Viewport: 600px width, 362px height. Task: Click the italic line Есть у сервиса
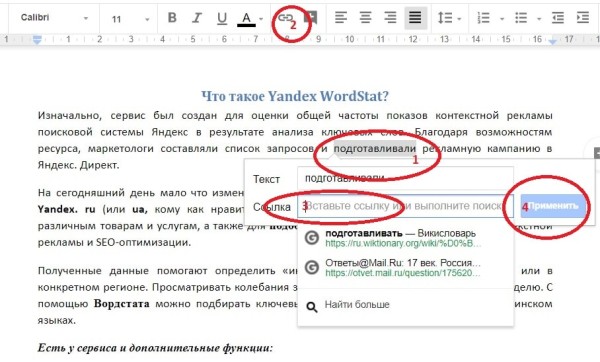click(155, 348)
